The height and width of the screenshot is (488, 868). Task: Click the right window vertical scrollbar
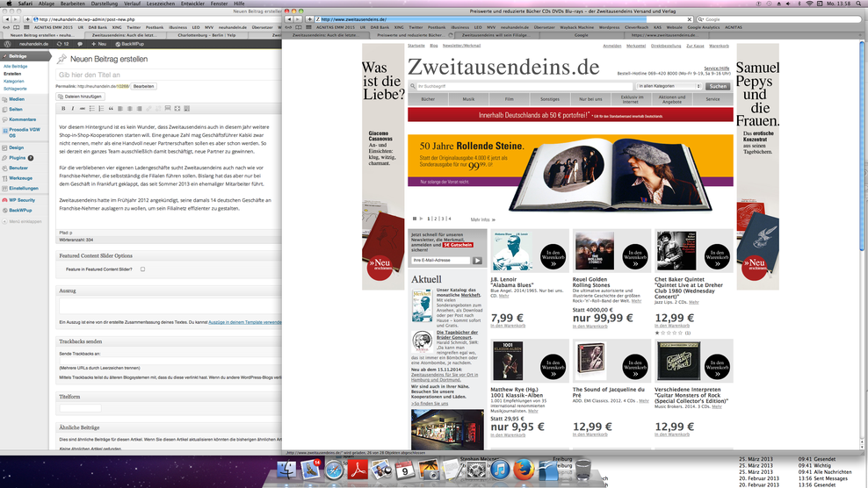point(862,144)
